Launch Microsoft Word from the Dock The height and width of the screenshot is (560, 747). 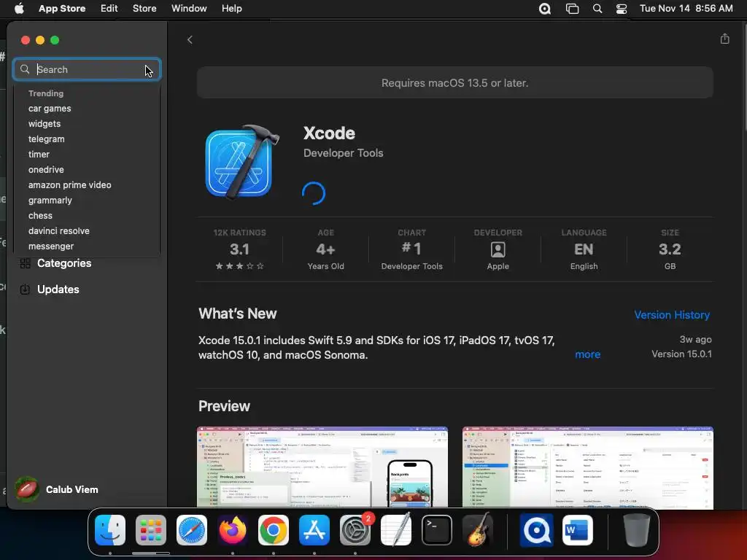click(x=578, y=530)
